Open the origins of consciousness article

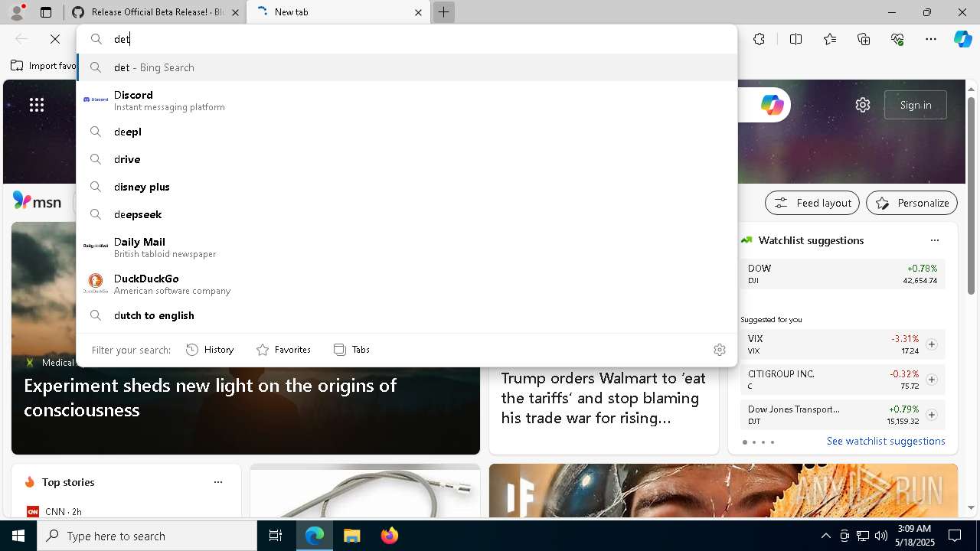pos(211,397)
